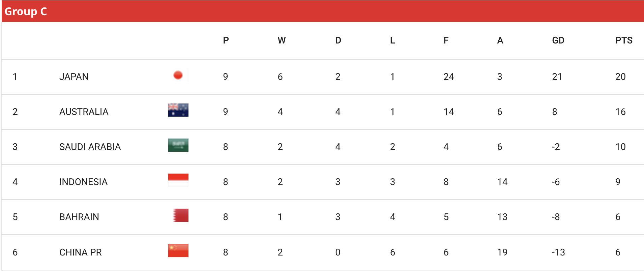Open the JAPAN team link
The width and height of the screenshot is (644, 271).
[74, 77]
